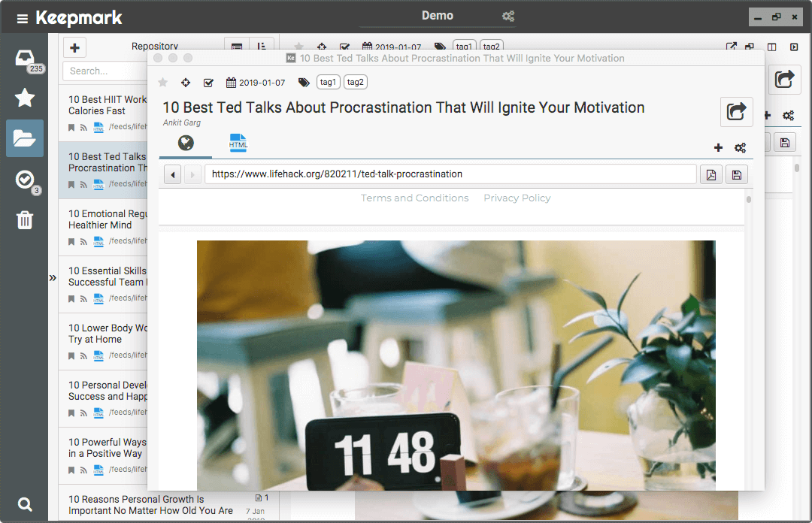
Task: Switch to the HTML tab
Action: click(x=238, y=143)
